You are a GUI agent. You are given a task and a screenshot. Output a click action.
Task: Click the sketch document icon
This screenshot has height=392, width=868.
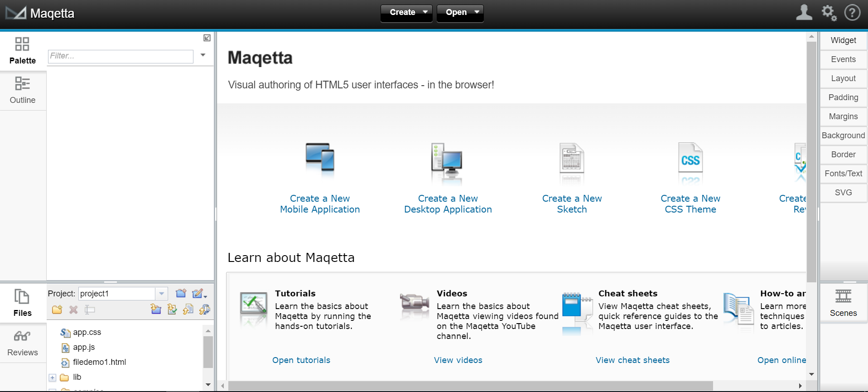572,158
